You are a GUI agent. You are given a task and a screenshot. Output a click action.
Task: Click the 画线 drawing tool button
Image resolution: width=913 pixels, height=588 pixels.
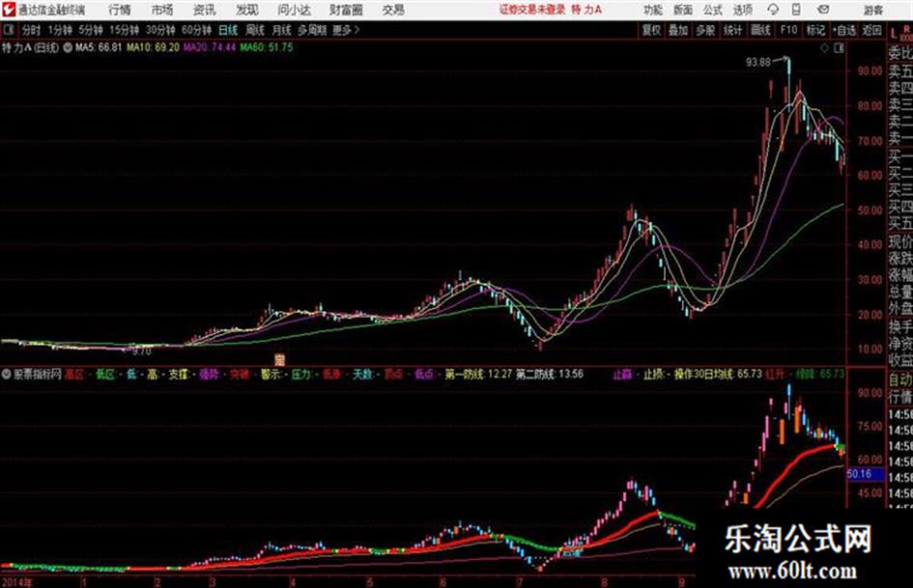760,30
